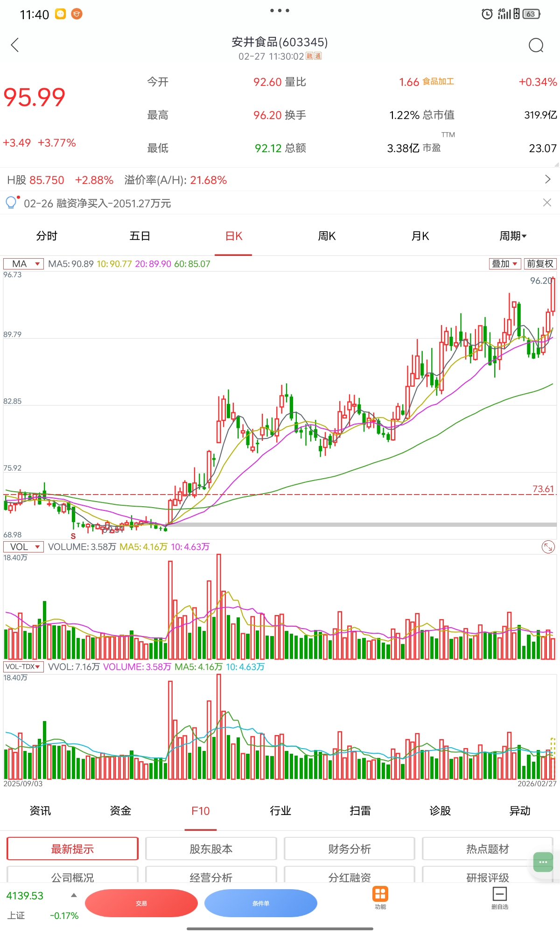The image size is (560, 934).
Task: Open the 股东股本 section
Action: click(x=211, y=849)
